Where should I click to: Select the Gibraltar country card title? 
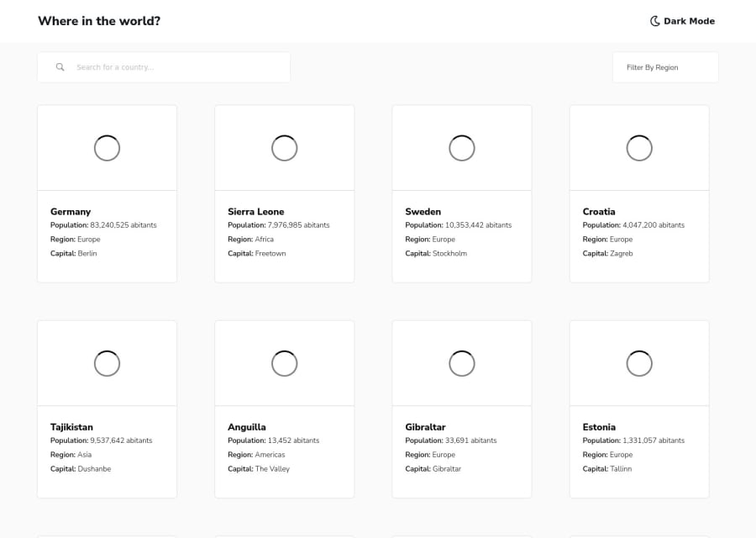[x=425, y=427]
